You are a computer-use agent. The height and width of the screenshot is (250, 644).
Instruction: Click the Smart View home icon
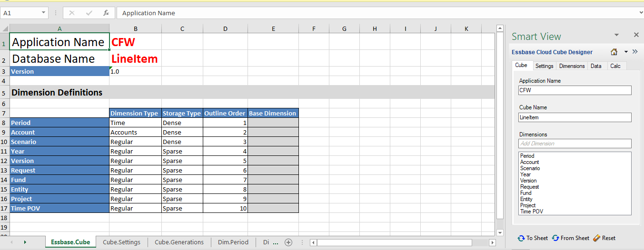point(614,52)
